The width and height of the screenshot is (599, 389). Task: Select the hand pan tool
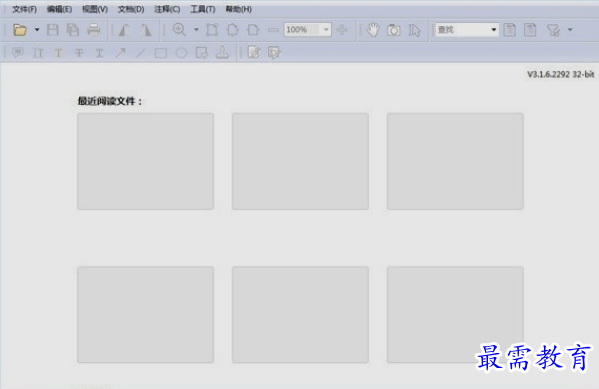[x=373, y=29]
